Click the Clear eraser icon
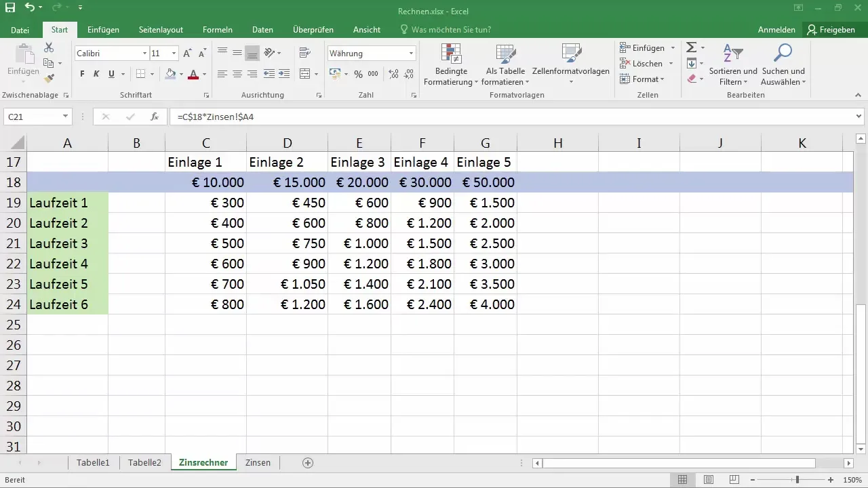The height and width of the screenshot is (488, 868). pyautogui.click(x=691, y=79)
